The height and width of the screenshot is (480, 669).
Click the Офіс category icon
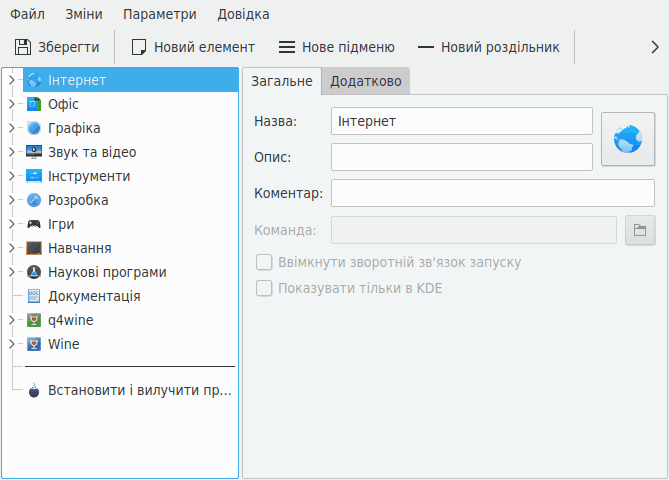34,104
